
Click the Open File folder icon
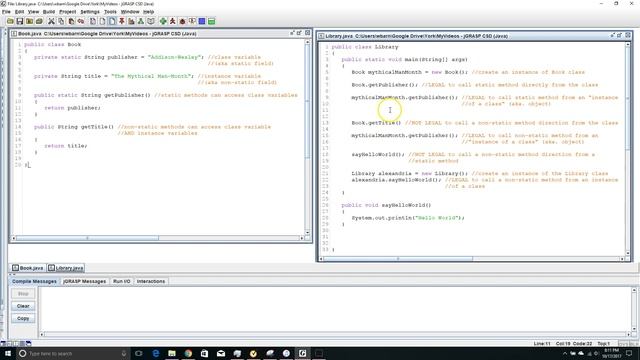pos(10,21)
